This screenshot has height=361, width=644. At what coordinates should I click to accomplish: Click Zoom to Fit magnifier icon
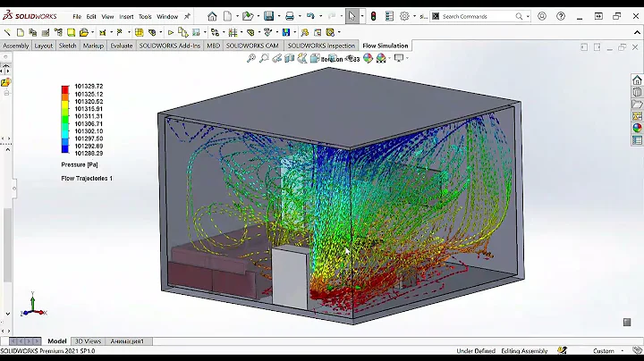pyautogui.click(x=251, y=58)
